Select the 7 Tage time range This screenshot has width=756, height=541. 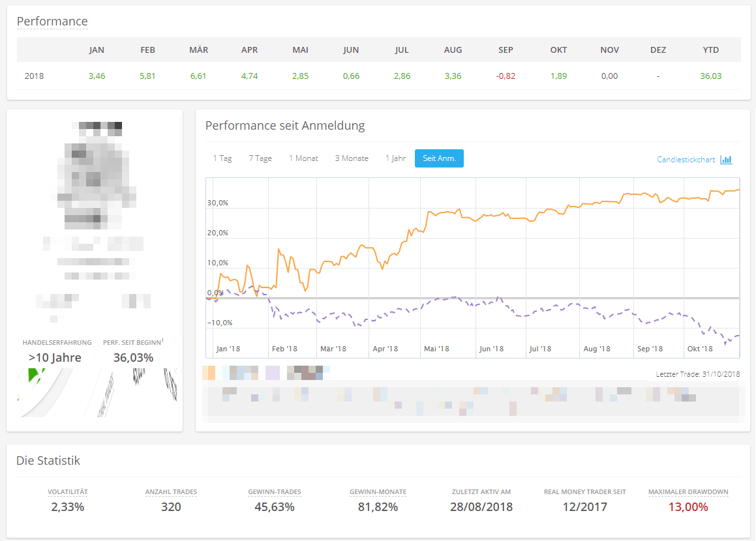[260, 158]
